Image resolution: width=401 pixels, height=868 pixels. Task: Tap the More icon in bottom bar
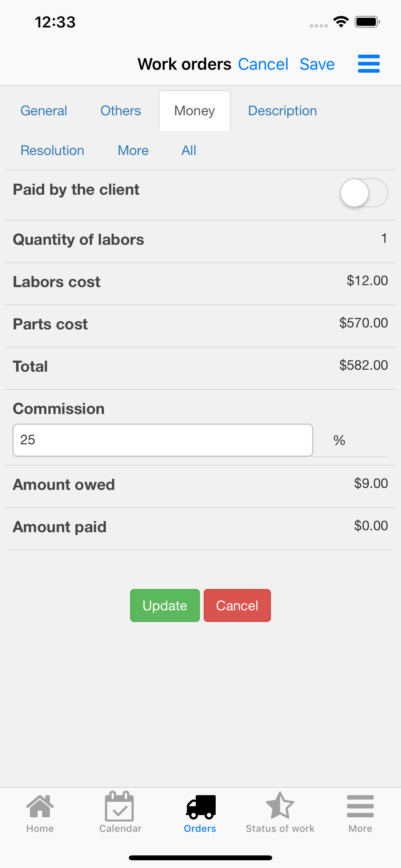(x=360, y=807)
